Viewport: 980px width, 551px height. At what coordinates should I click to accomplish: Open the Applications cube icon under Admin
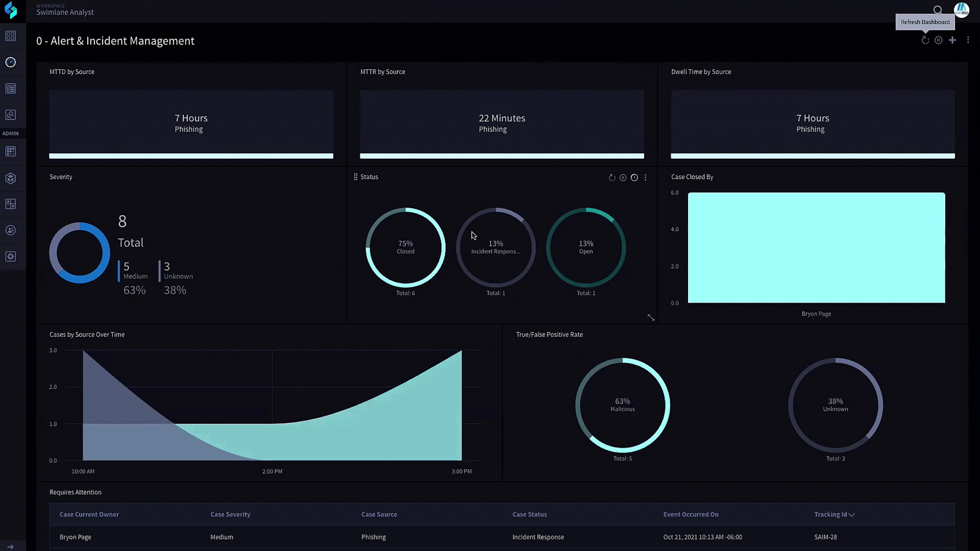click(11, 178)
